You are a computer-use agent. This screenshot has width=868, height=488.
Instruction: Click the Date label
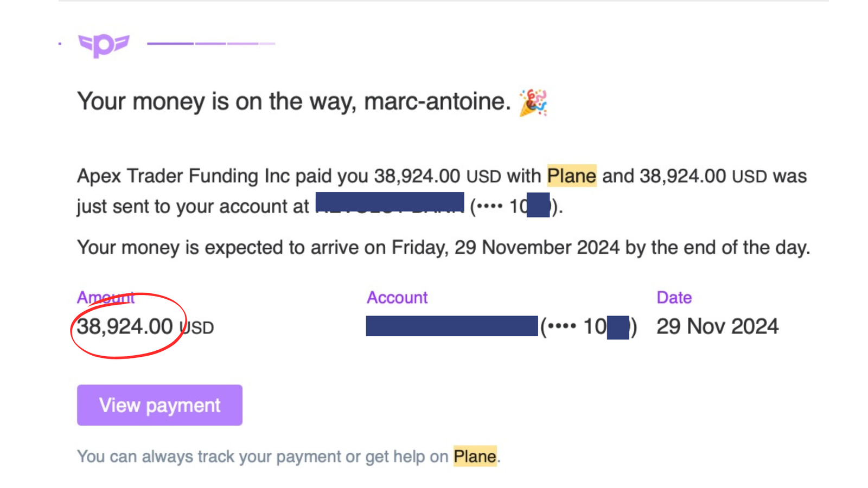coord(674,298)
